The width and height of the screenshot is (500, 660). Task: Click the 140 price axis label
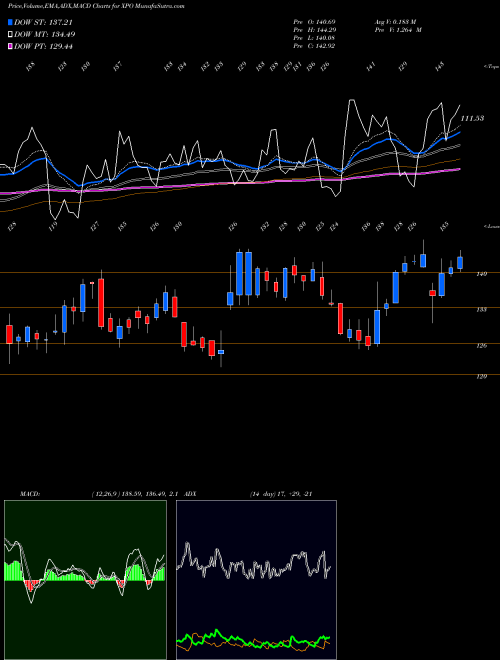tap(481, 274)
